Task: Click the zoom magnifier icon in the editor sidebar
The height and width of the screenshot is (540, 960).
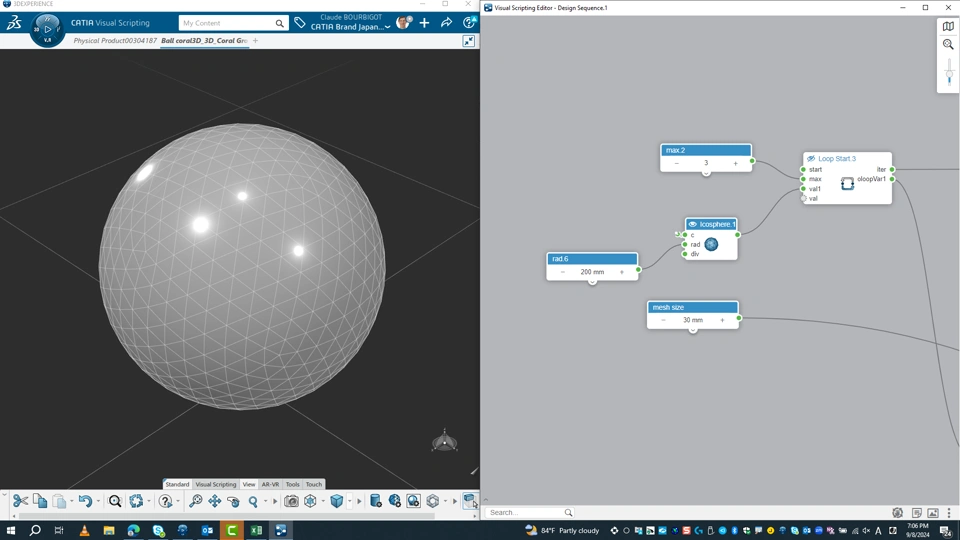Action: click(x=948, y=45)
